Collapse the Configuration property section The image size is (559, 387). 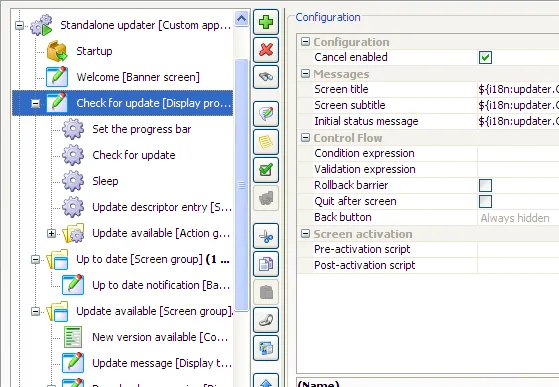pos(305,42)
